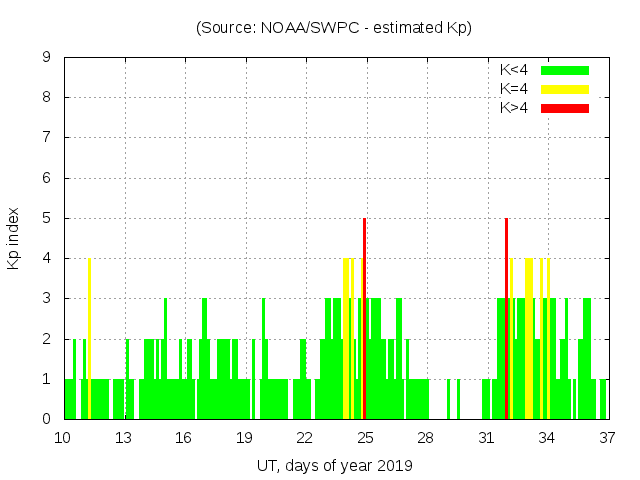Click the yellow Kp 4 bar near day 11
Viewport: 640px width, 480px height.
click(x=89, y=340)
